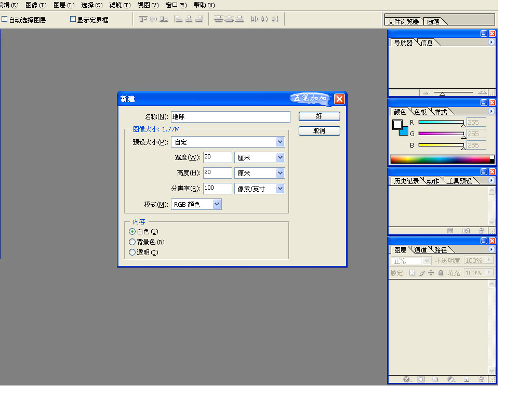Toggle lock transparent pixels in Layers panel
Image resolution: width=532 pixels, height=399 pixels.
[412, 273]
